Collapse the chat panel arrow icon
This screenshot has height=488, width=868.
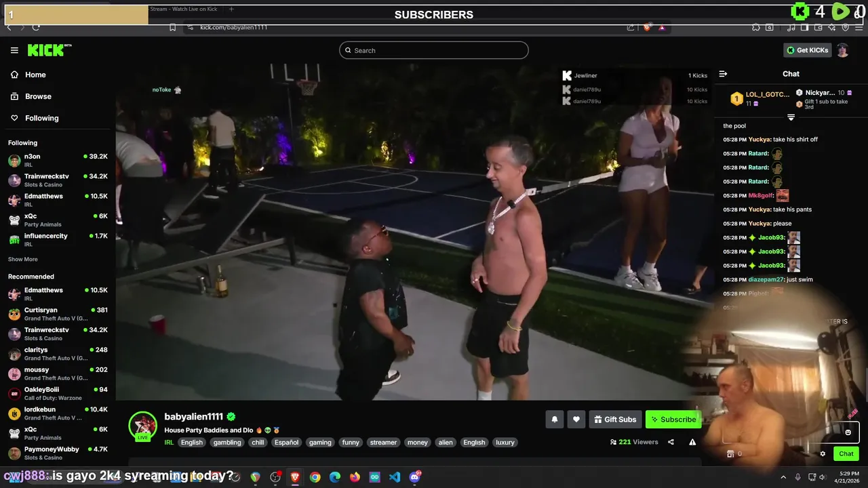723,74
